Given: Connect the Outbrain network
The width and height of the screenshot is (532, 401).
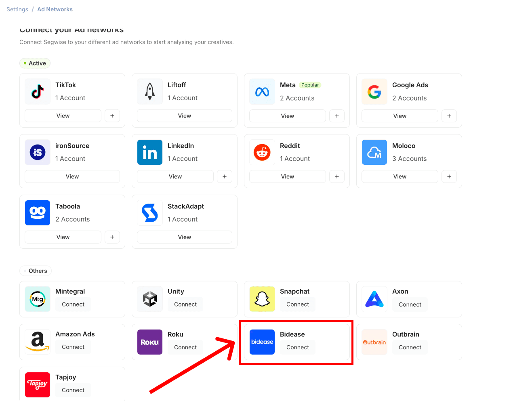Looking at the screenshot, I should point(410,347).
